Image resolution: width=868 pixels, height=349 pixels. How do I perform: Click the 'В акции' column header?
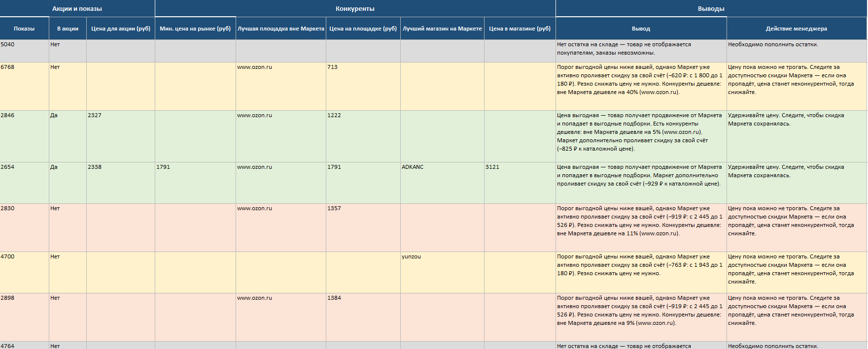pyautogui.click(x=68, y=29)
